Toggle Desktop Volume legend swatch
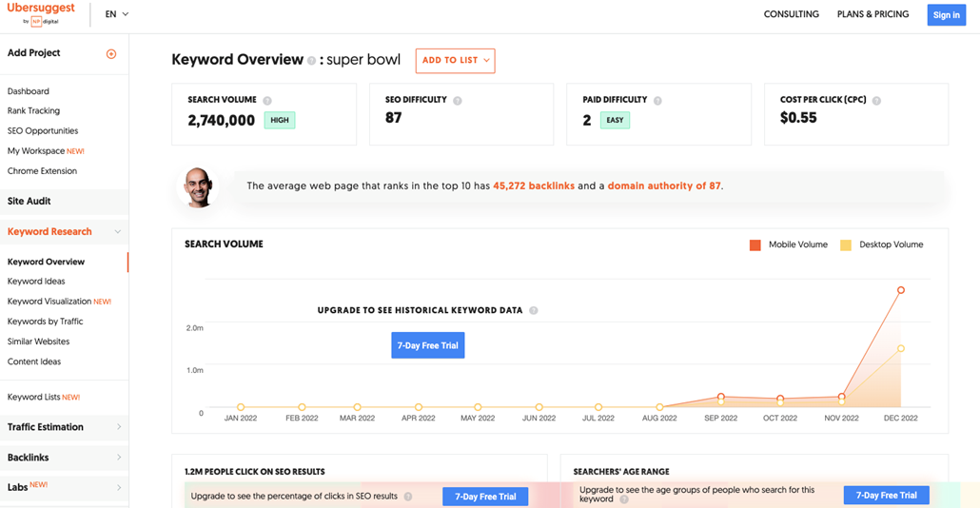 click(846, 244)
